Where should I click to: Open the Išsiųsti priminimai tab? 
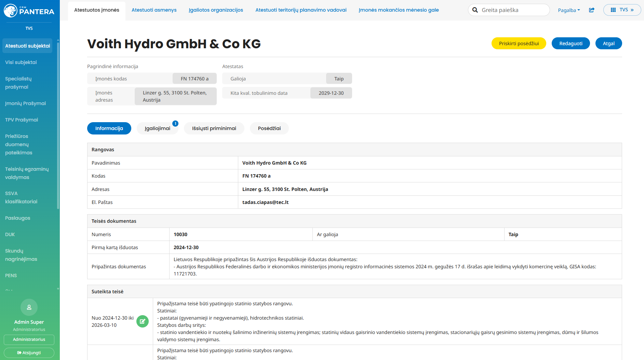(214, 128)
